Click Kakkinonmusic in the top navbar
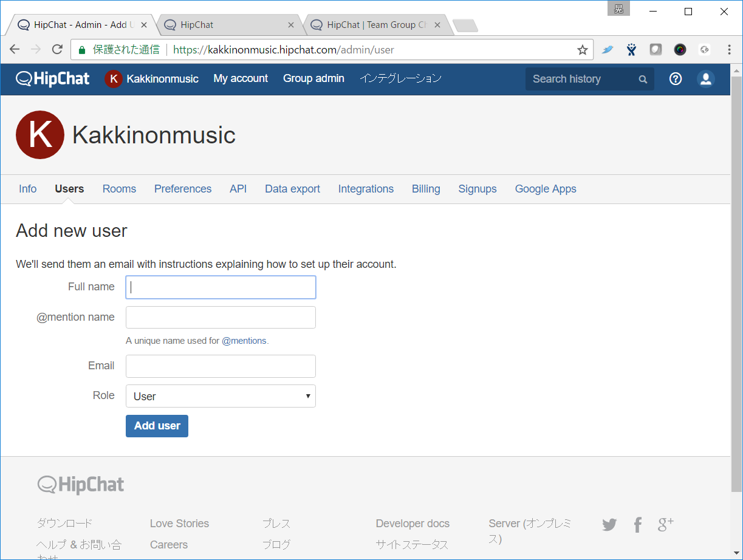This screenshot has height=560, width=743. coord(162,79)
